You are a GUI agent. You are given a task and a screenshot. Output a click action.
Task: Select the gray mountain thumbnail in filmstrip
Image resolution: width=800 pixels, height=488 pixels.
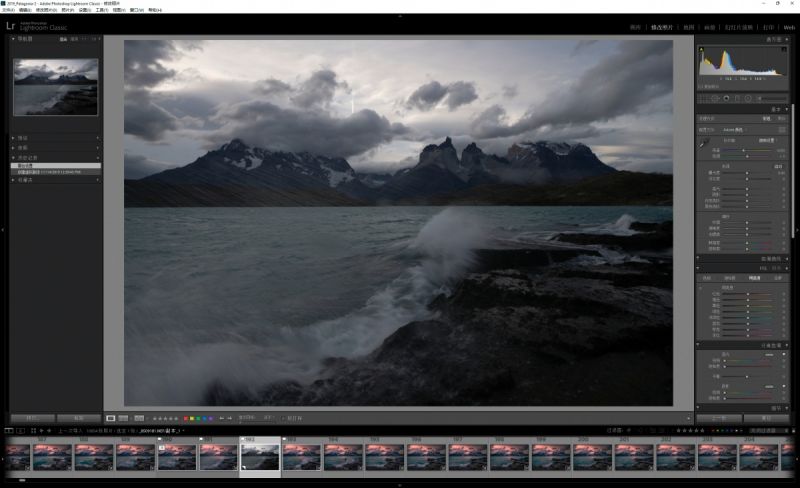coord(260,457)
